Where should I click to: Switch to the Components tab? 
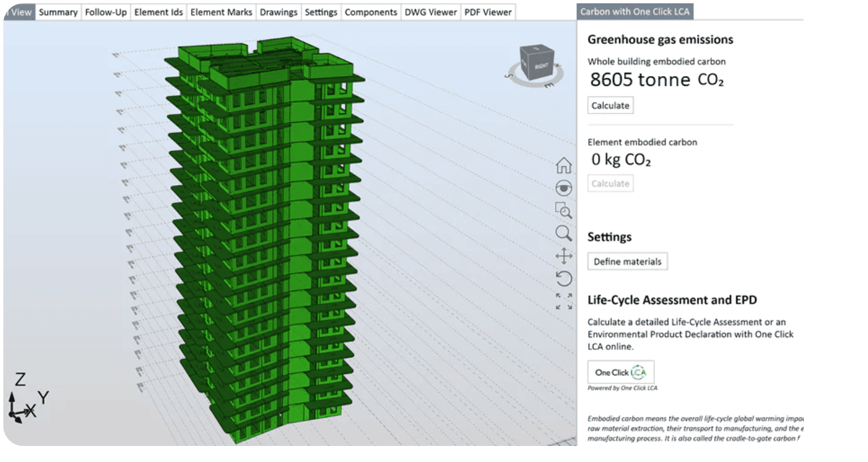371,12
